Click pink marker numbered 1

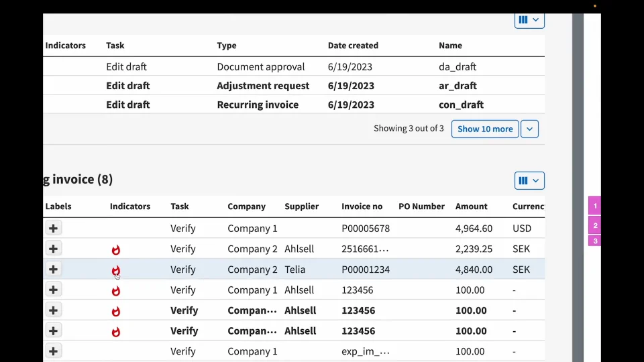(594, 206)
